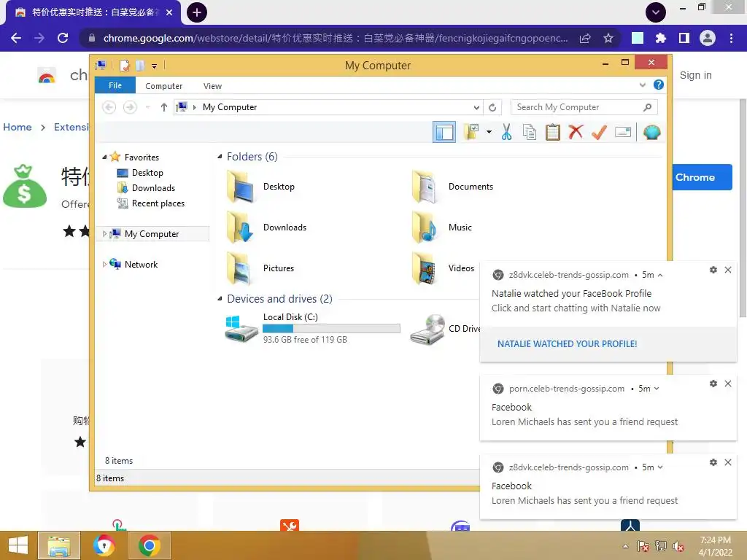Open the Computer ribbon tab
This screenshot has height=560, width=747.
[163, 86]
